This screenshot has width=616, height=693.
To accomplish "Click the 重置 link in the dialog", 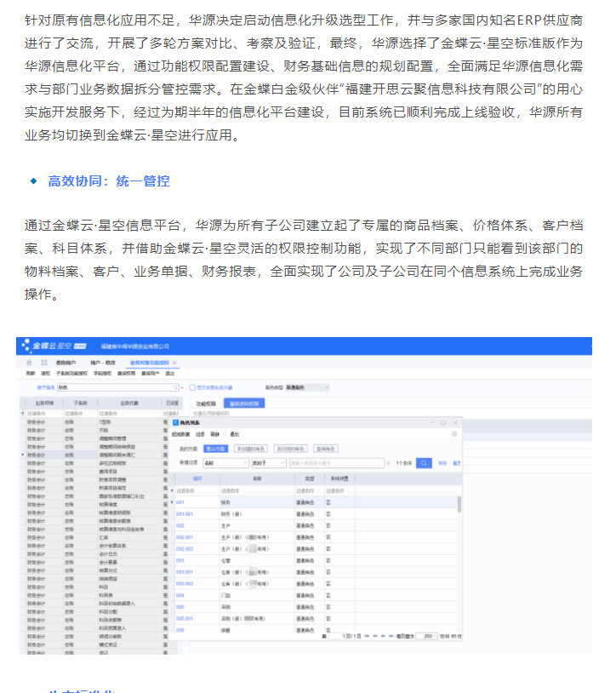I will pos(457,463).
